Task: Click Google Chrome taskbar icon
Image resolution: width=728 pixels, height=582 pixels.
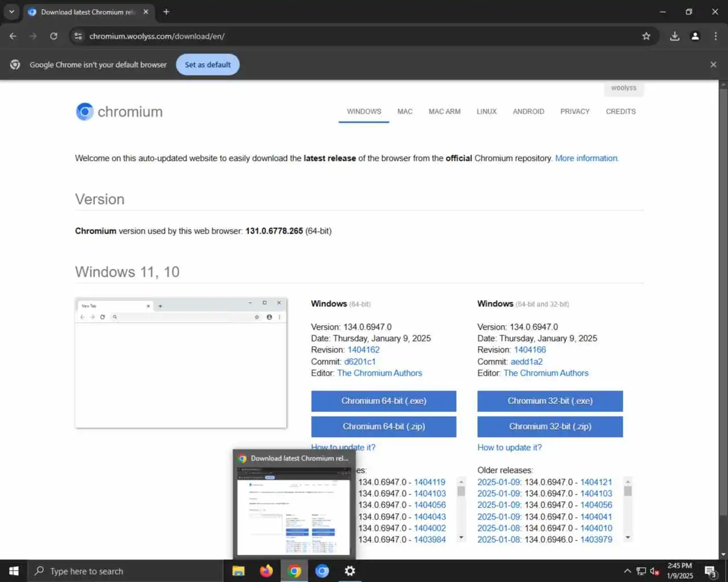Action: (294, 571)
